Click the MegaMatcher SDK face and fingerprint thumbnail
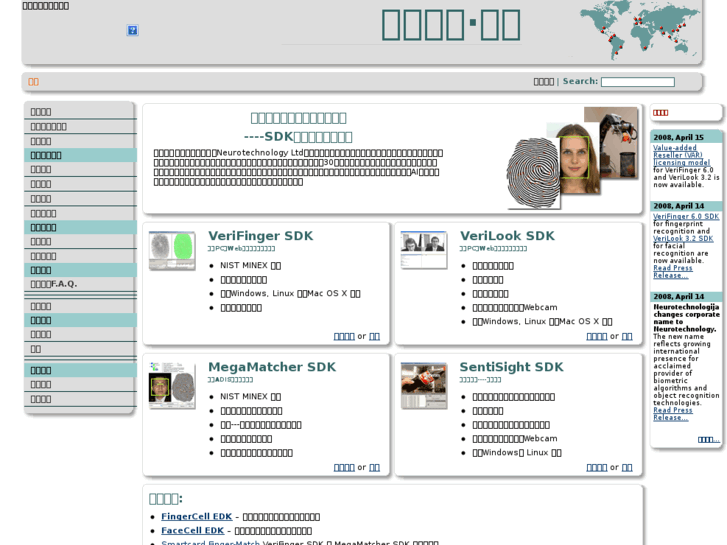Screen dimensions: 727x545 172,385
